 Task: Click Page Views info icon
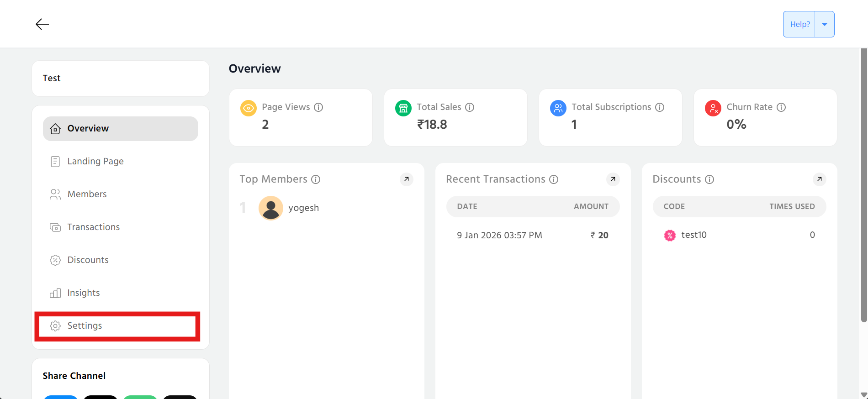(x=318, y=107)
